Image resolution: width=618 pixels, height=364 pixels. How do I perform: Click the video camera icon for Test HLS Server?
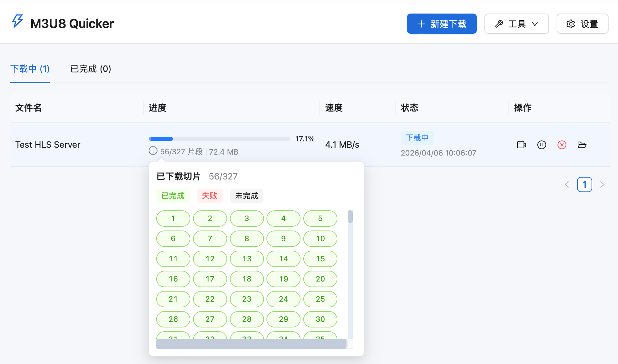521,145
